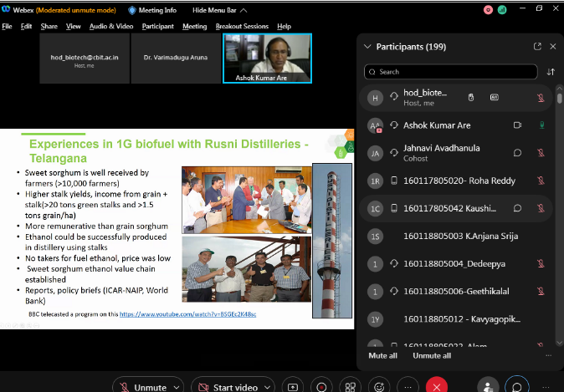Select Ashok Kumar Are video thumbnail

coord(267,59)
